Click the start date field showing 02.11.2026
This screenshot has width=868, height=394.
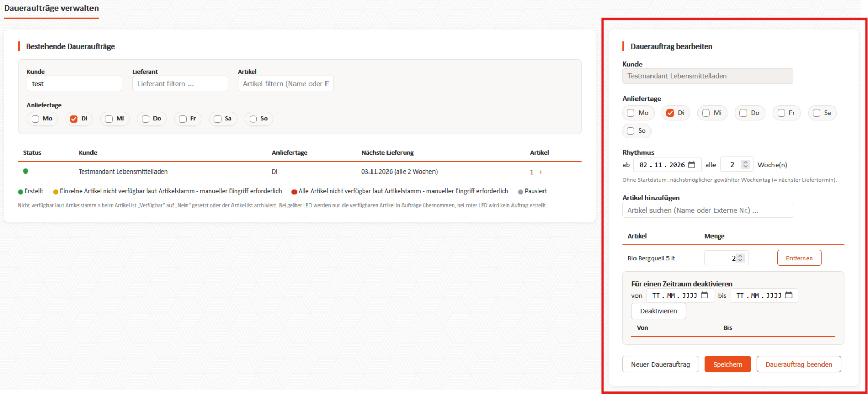tap(667, 165)
